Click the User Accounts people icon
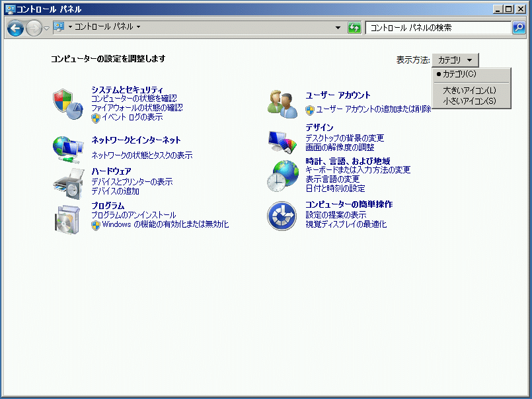Viewport: 532px width, 399px height. [282, 104]
